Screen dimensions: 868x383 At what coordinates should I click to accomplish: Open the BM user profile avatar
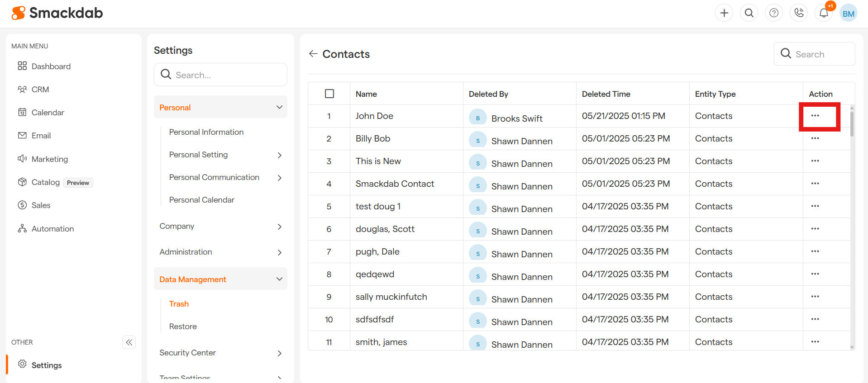pos(849,14)
